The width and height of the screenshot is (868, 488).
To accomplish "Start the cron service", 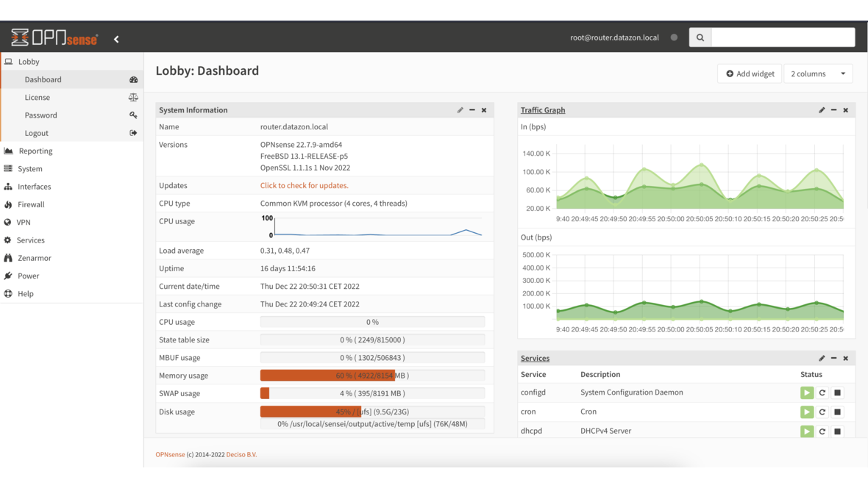I will (806, 412).
